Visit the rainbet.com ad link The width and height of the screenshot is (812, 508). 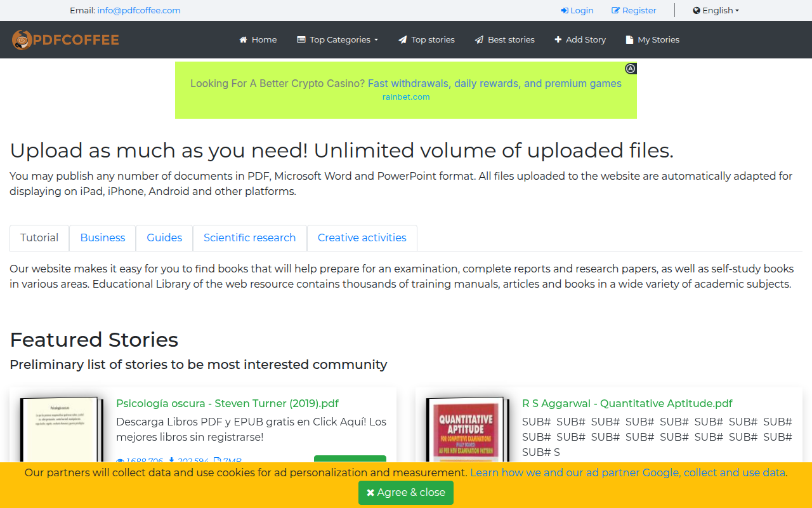coord(406,97)
